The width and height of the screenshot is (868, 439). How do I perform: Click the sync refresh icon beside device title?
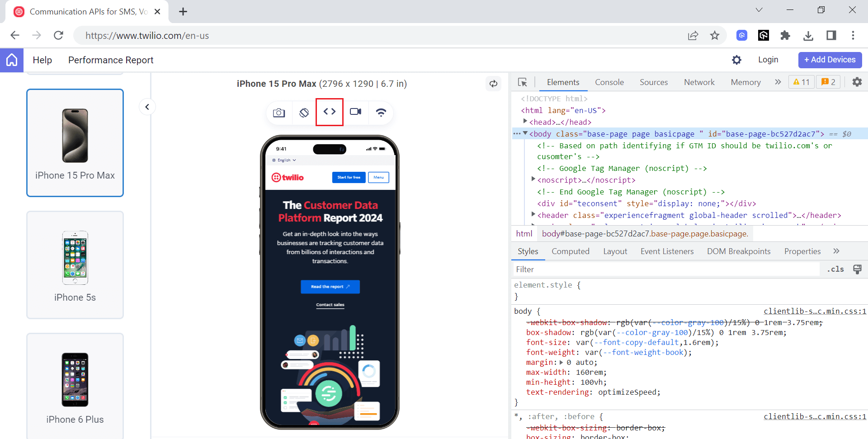493,84
